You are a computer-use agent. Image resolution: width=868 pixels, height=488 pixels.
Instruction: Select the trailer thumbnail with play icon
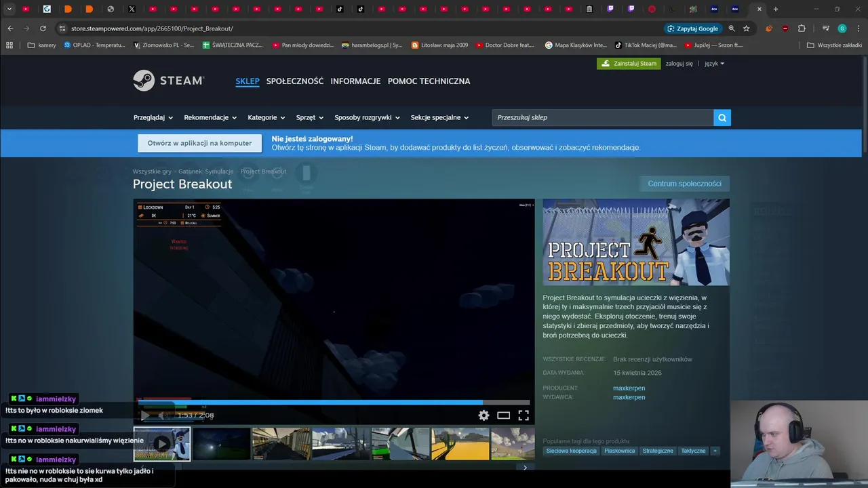[162, 444]
